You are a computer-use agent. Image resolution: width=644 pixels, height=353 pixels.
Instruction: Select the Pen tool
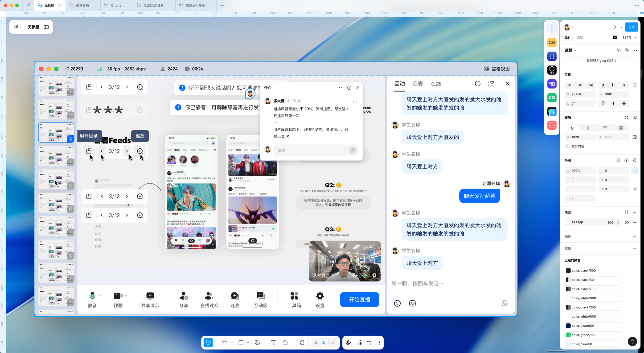pos(257,342)
